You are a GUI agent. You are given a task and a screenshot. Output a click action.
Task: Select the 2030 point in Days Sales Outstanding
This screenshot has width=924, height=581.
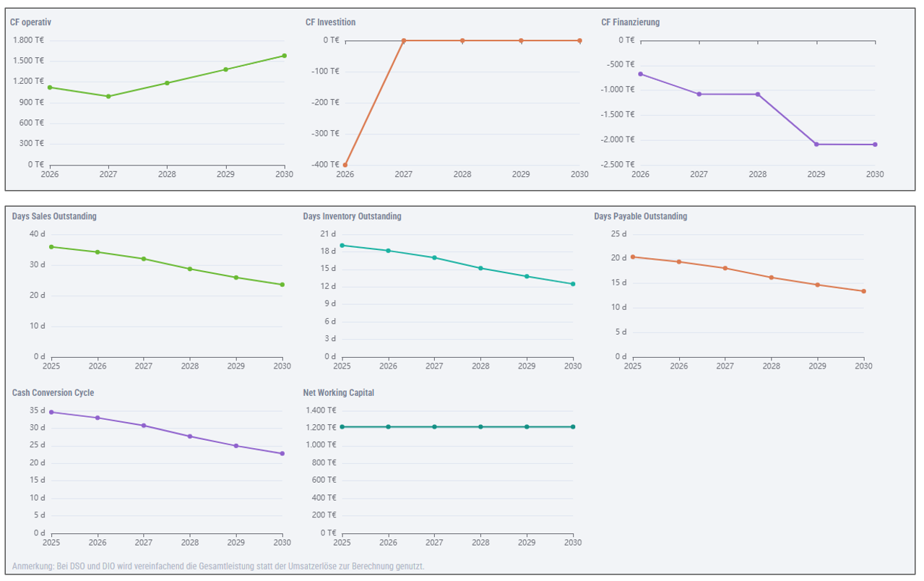tap(282, 285)
